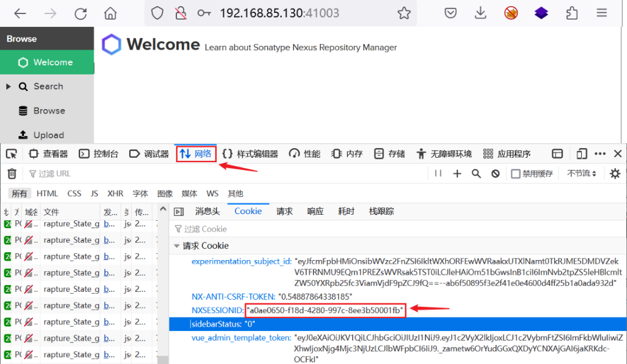The width and height of the screenshot is (627, 364).
Task: Switch to the 查看器 inspector tab
Action: pyautogui.click(x=48, y=154)
